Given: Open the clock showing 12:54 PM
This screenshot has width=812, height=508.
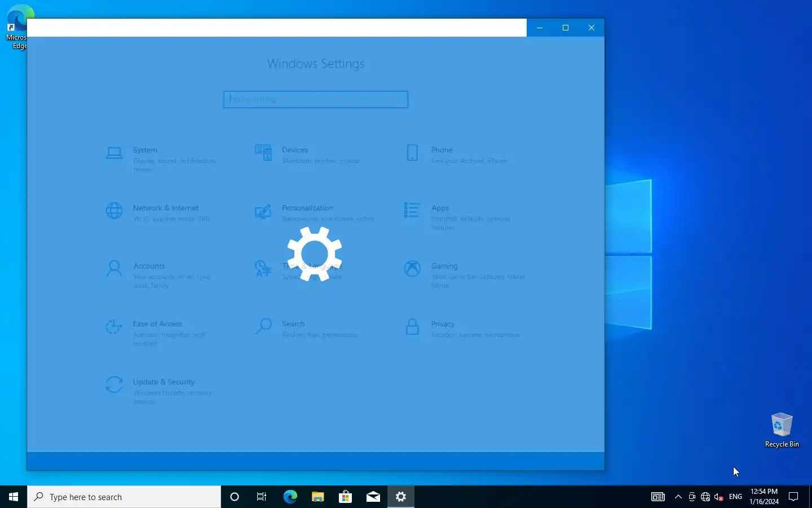Looking at the screenshot, I should (x=764, y=497).
